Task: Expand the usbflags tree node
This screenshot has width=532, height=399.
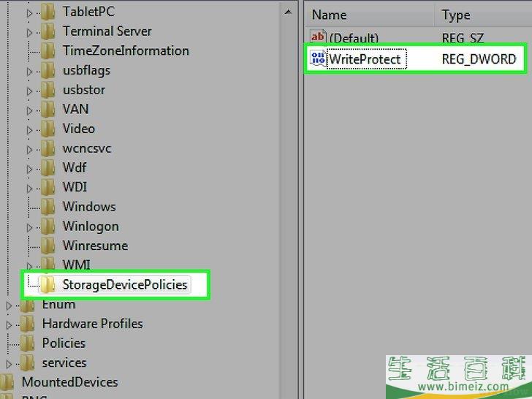Action: click(30, 71)
